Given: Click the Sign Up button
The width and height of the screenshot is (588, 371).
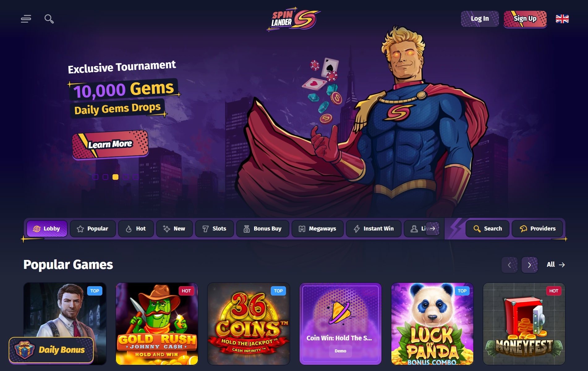Looking at the screenshot, I should (525, 19).
